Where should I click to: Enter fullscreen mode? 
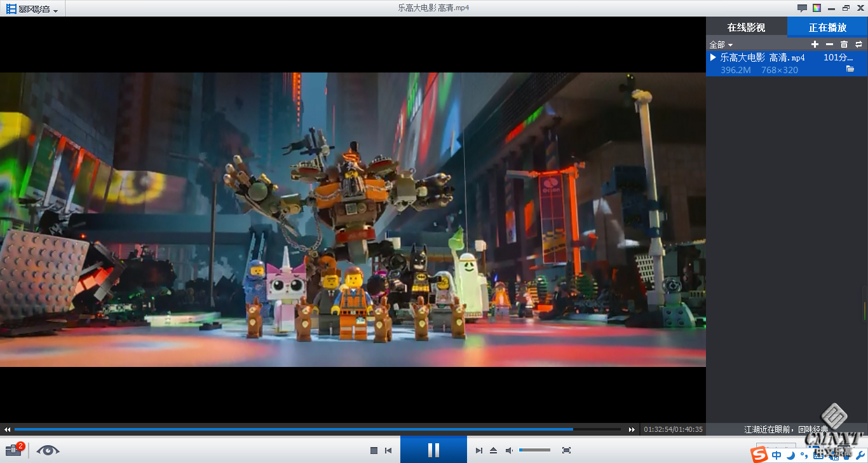click(x=566, y=450)
